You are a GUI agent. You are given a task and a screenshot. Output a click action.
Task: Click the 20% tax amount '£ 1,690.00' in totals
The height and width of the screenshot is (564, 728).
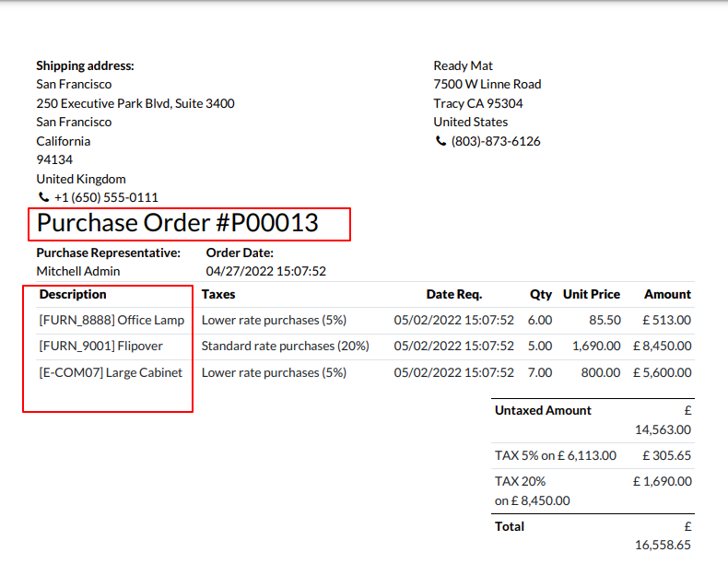point(663,481)
